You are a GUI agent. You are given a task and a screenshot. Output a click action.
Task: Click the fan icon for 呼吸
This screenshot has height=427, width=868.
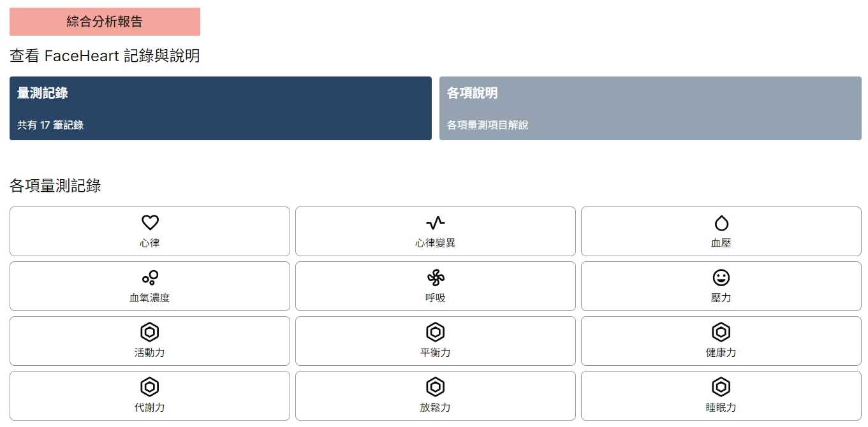pyautogui.click(x=436, y=277)
